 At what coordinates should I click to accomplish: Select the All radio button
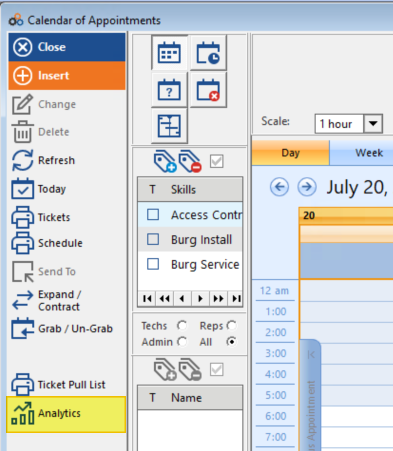(231, 342)
